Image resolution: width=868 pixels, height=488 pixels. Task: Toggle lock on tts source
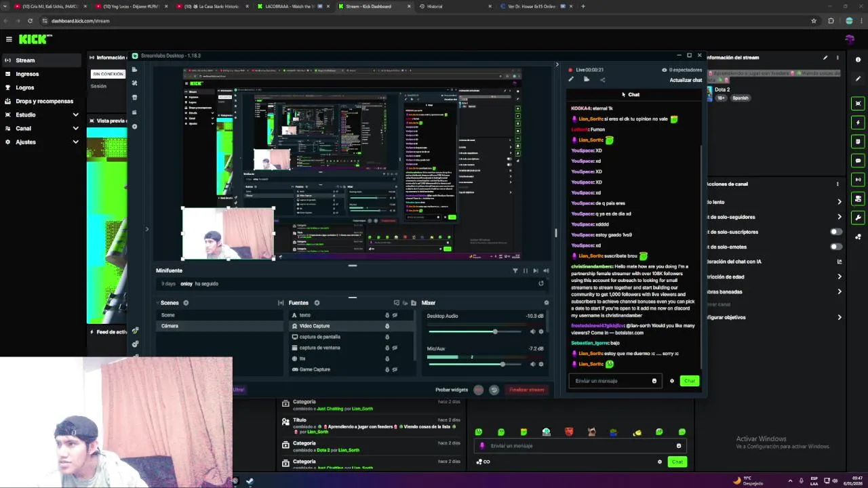[x=387, y=359]
